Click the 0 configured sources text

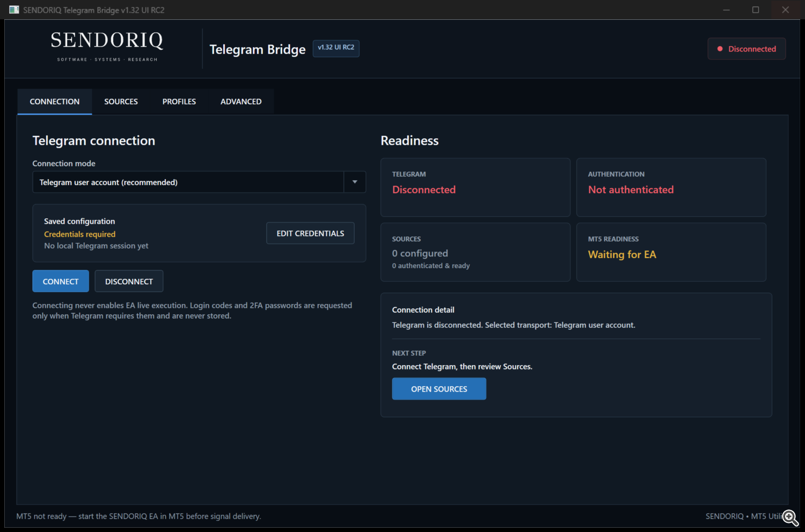tap(420, 253)
